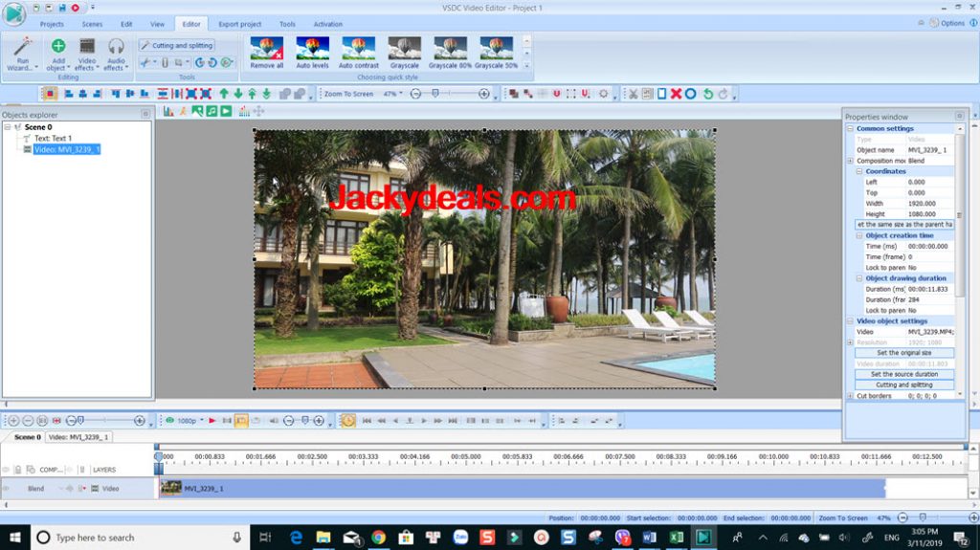980x550 pixels.
Task: Click the gear settings icon in toolbar
Action: pos(603,94)
